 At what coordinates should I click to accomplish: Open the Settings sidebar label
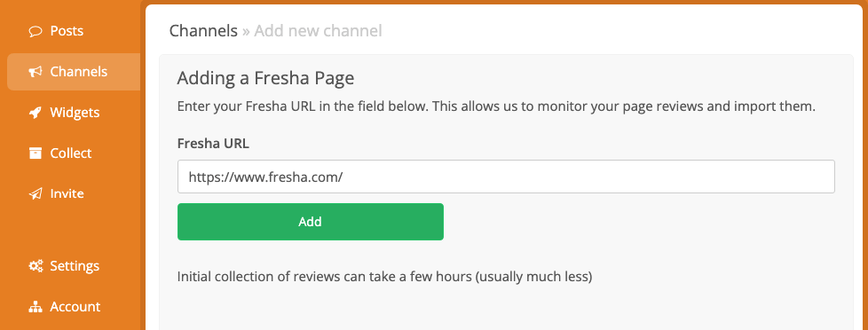[x=75, y=266]
